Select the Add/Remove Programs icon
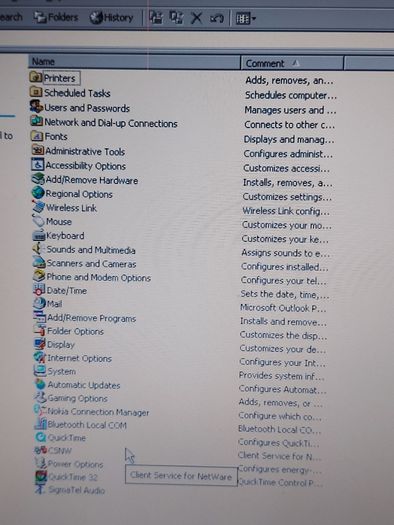 coord(40,317)
